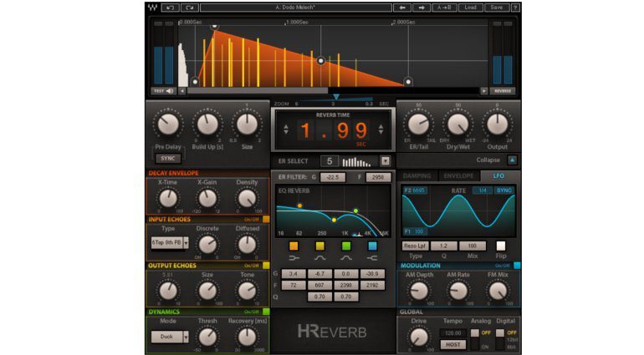Flip the Digital bit-depth switch
Image resolution: width=644 pixels, height=355 pixels.
(500, 339)
